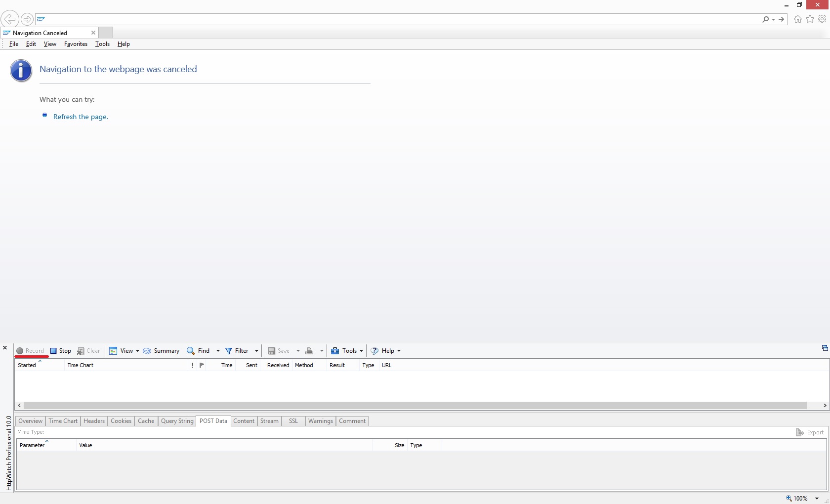Image resolution: width=830 pixels, height=504 pixels.
Task: Click the left arrow of the horizontal scrollbar
Action: pyautogui.click(x=19, y=406)
